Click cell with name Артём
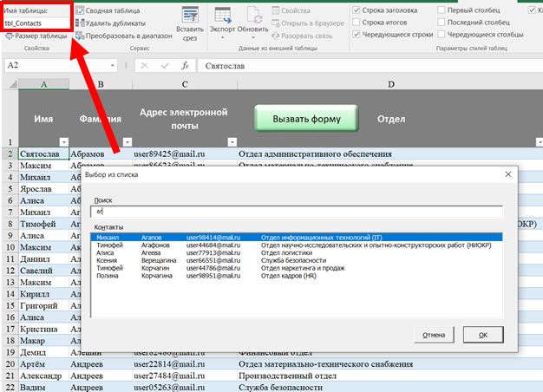 point(43,364)
